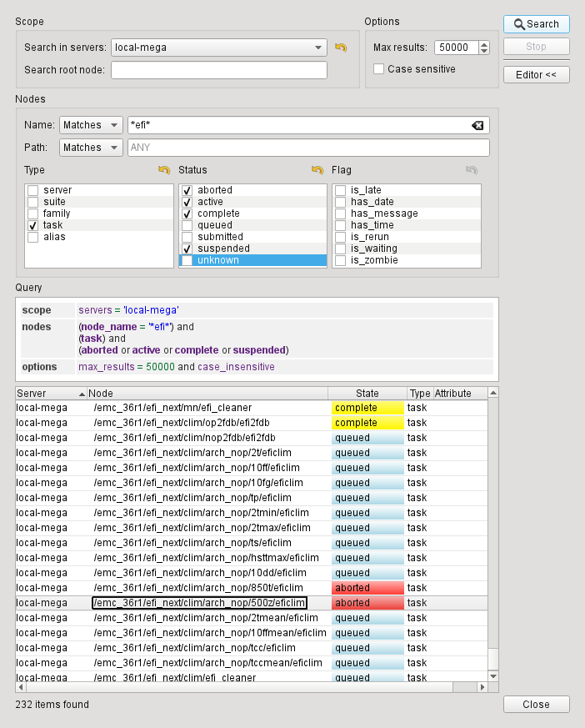Sort results by Server column
The height and width of the screenshot is (728, 585).
point(50,394)
